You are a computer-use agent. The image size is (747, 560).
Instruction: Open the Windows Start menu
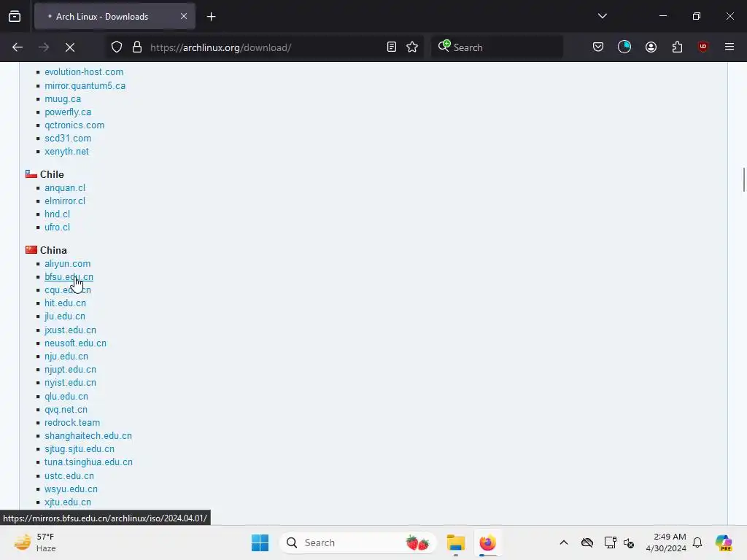click(260, 542)
